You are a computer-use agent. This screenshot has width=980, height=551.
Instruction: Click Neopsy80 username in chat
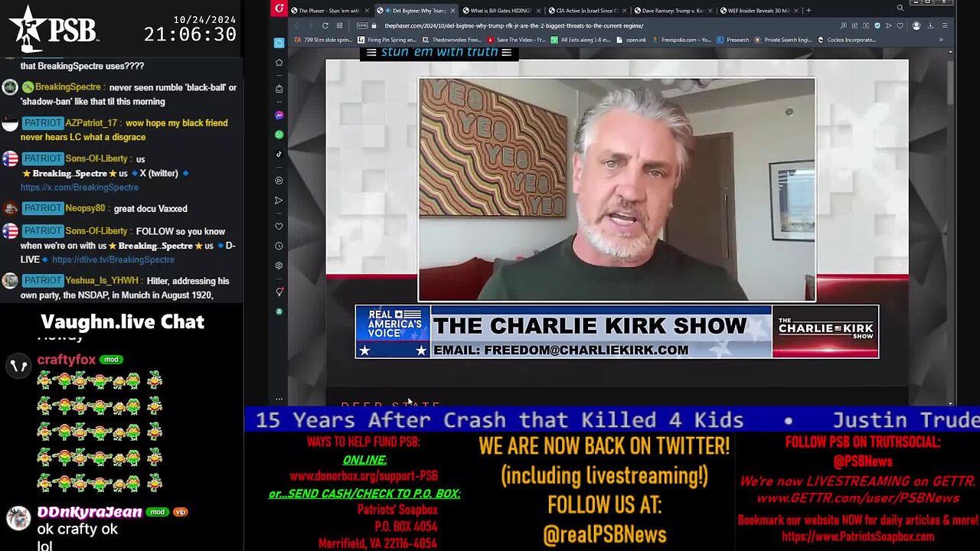coord(85,208)
